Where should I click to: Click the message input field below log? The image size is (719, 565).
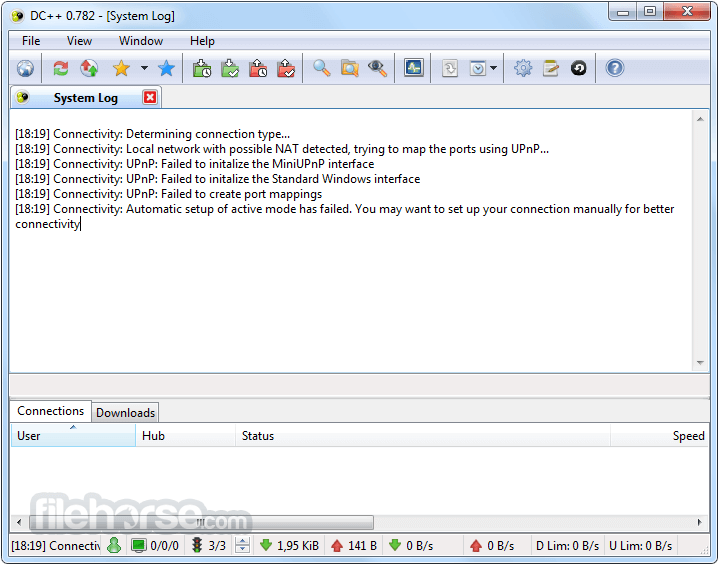tap(359, 385)
